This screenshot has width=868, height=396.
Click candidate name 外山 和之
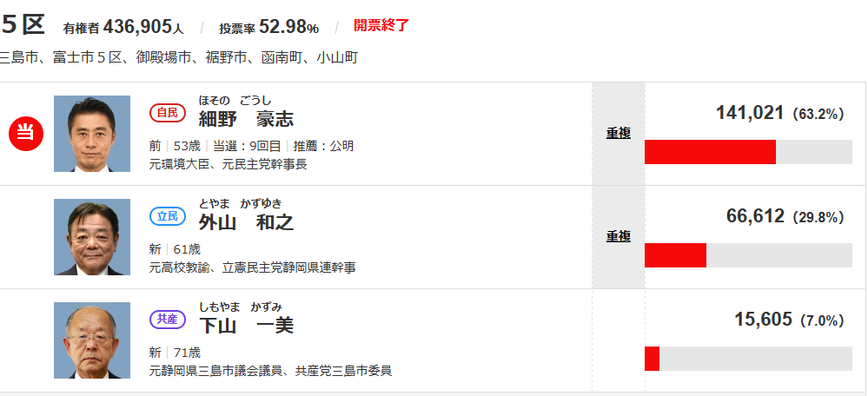coord(246,222)
